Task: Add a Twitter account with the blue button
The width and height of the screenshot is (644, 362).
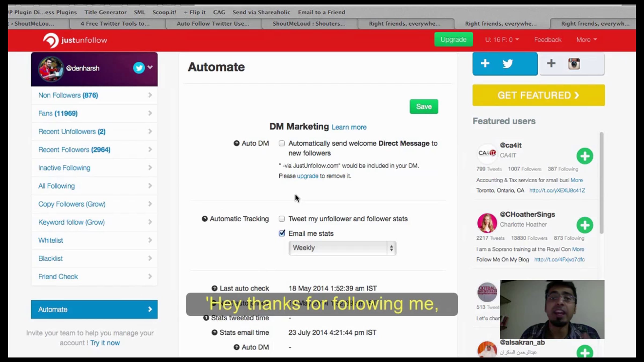Action: (x=505, y=64)
